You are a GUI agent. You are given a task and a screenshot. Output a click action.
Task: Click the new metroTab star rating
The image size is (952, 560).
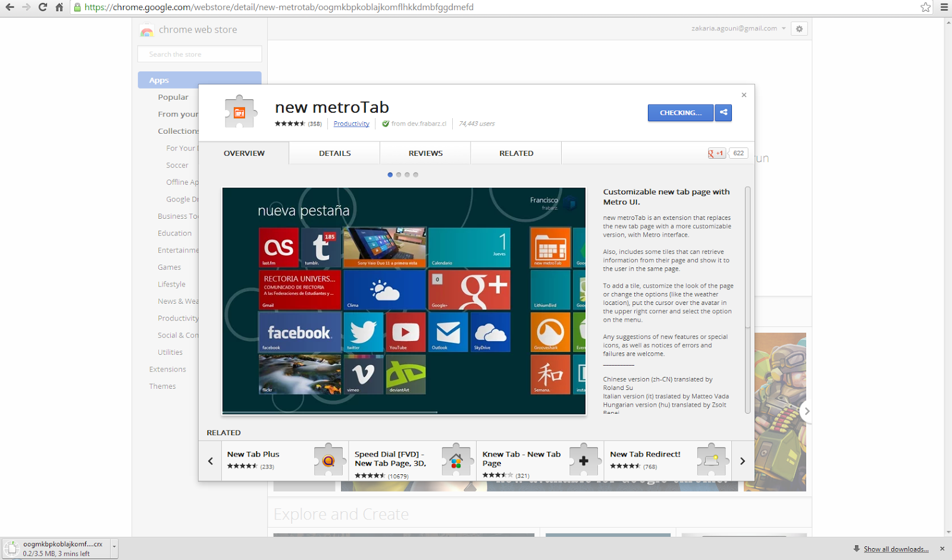(x=290, y=124)
